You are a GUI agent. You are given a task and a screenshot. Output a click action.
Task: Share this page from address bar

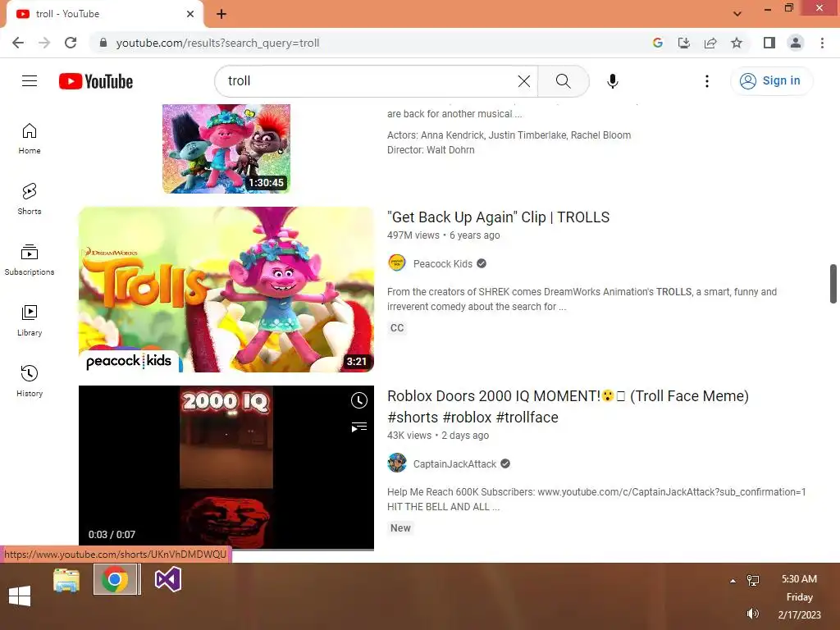[x=710, y=43]
